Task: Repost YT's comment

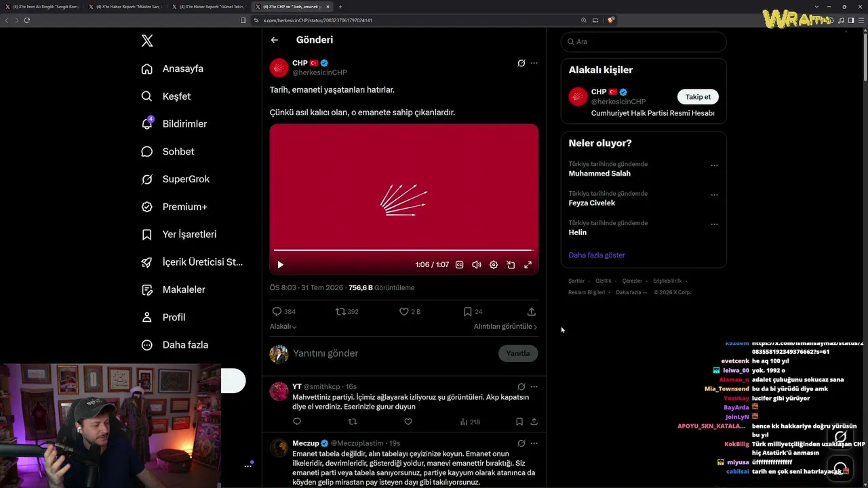Action: point(352,422)
